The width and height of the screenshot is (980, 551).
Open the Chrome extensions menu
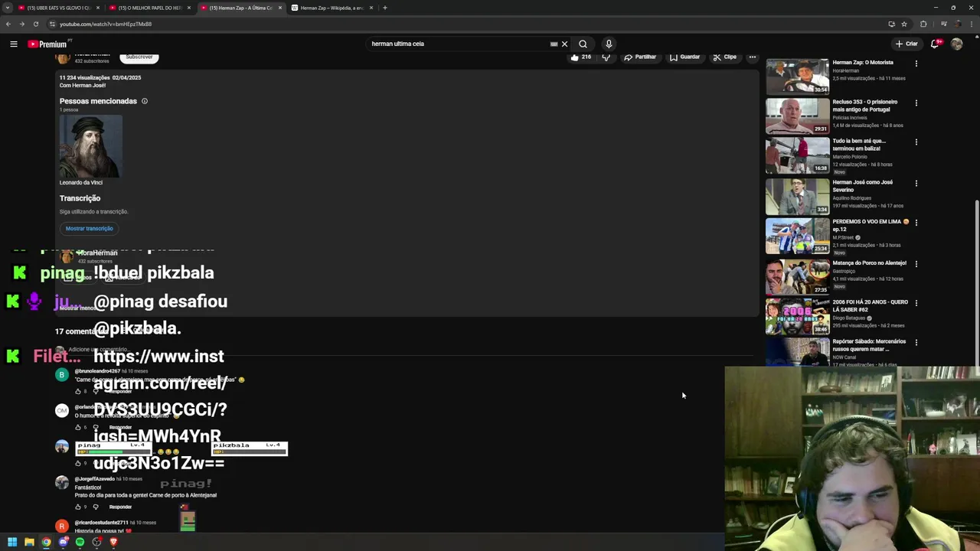click(x=923, y=24)
